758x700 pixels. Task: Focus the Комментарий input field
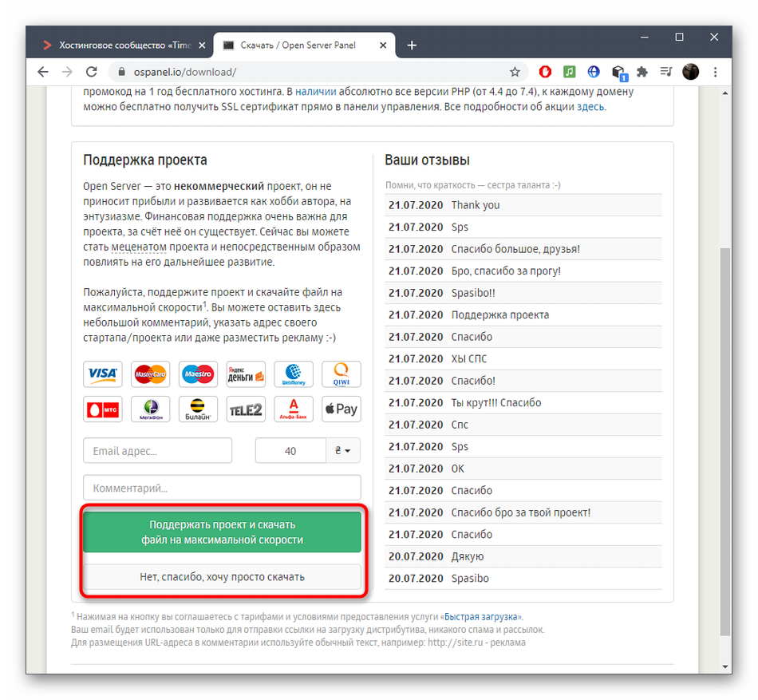[x=222, y=488]
